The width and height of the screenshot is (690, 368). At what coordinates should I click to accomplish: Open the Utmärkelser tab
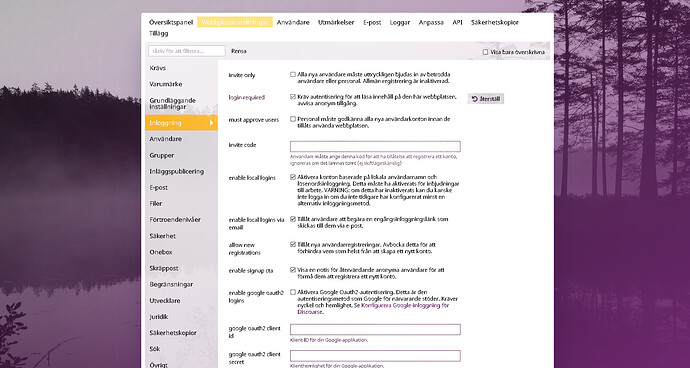click(x=336, y=22)
